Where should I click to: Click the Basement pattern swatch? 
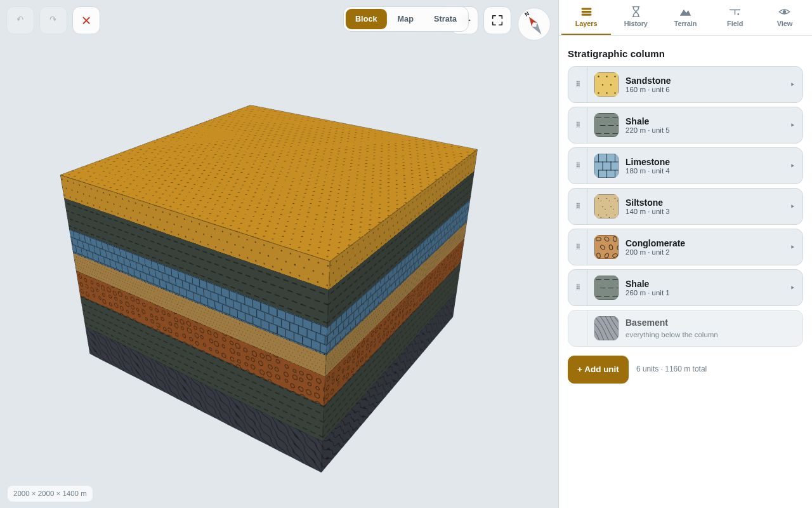[x=606, y=328]
